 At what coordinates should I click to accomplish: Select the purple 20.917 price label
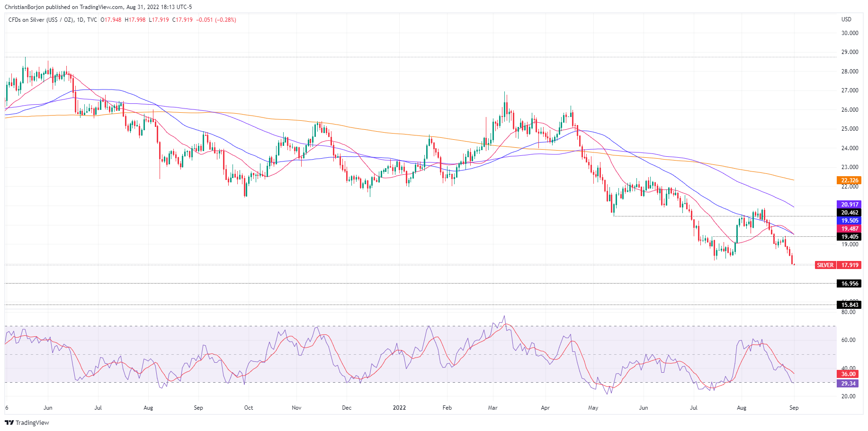coord(850,205)
